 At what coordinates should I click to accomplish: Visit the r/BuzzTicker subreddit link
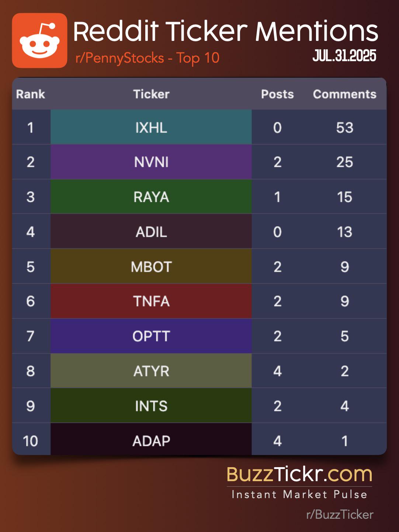340,514
